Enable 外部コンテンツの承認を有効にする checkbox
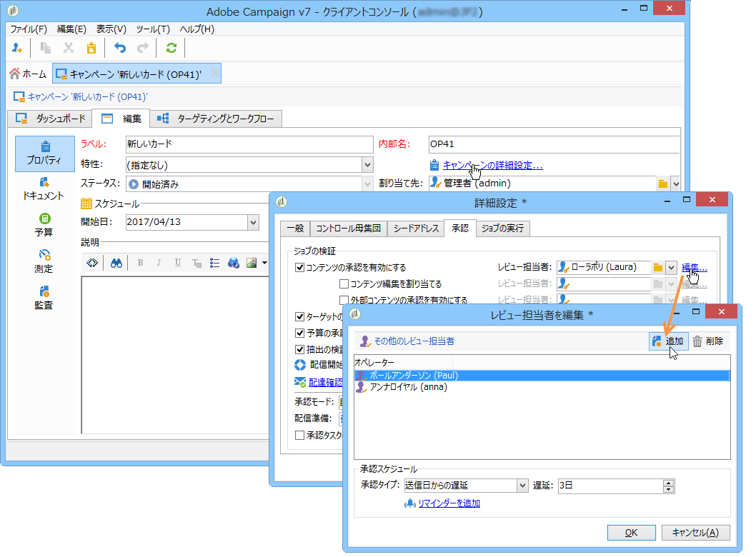This screenshot has width=756, height=557. tap(344, 300)
